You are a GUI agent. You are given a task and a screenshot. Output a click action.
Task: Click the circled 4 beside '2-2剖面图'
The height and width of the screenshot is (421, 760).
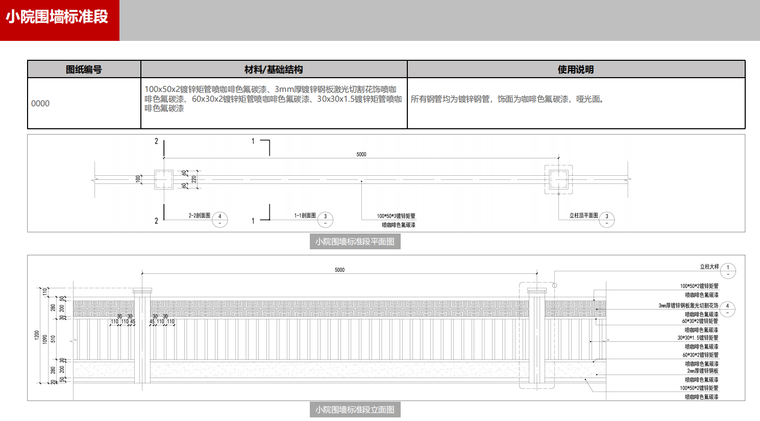[220, 219]
